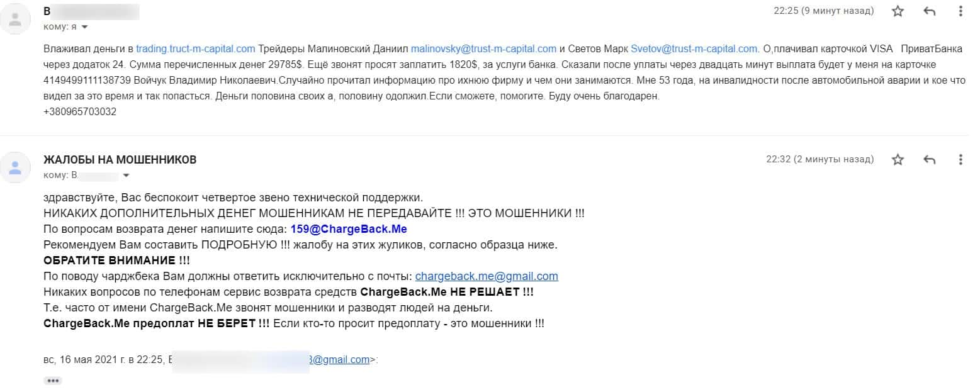Click the 22:25 (9 минут назад) timestamp
Screen dimensions: 980x392
823,11
